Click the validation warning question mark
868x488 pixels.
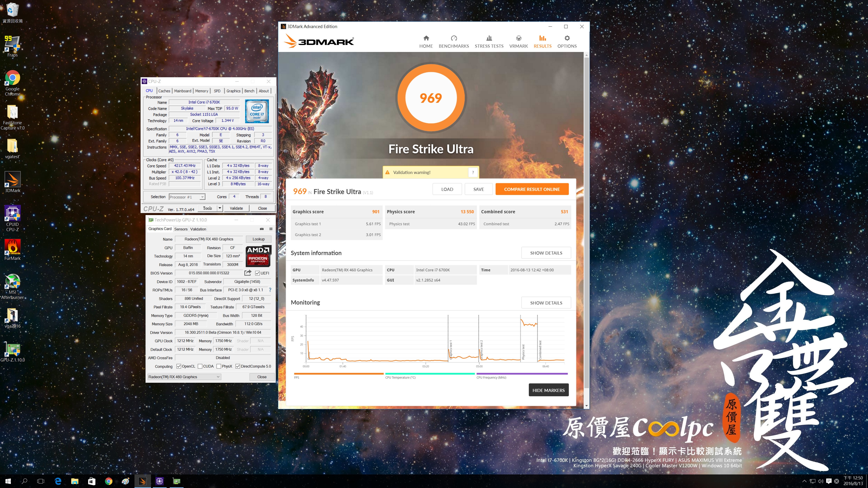point(473,172)
